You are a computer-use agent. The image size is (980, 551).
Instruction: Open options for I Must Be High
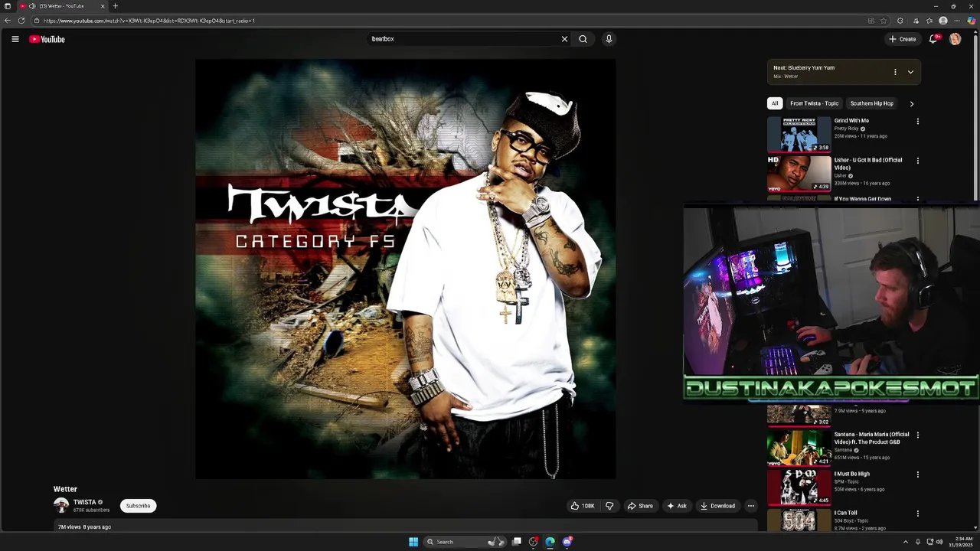tap(918, 474)
